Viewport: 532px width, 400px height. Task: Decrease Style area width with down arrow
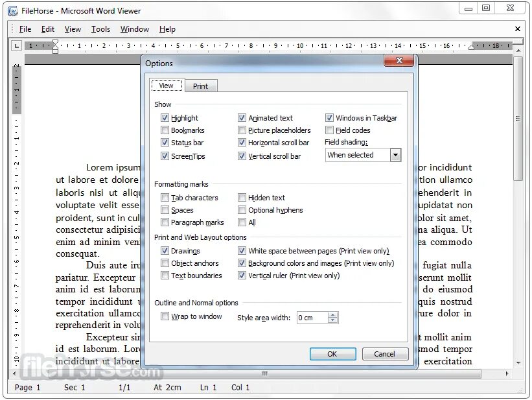tap(333, 320)
